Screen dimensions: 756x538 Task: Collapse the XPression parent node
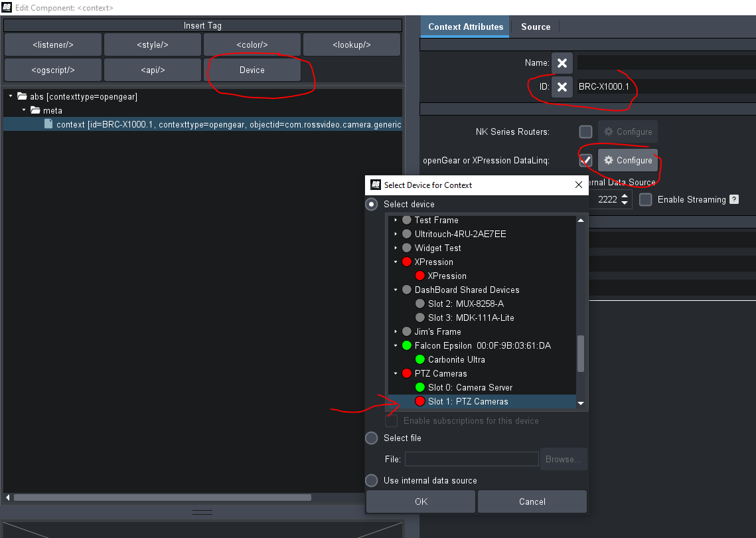396,262
